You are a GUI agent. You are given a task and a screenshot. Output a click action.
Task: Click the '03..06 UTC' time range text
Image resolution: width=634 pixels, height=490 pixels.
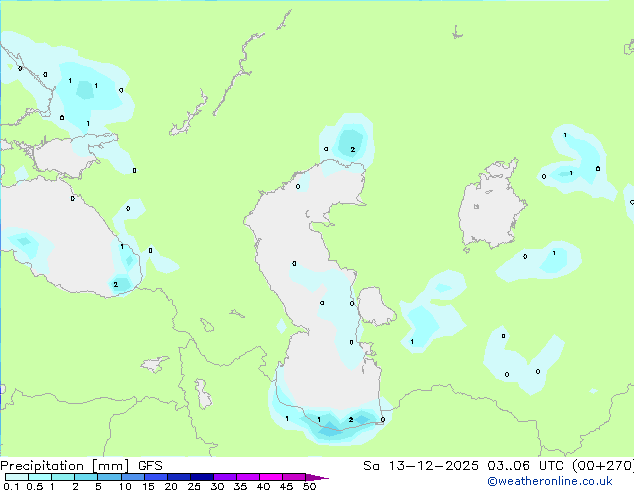(524, 466)
